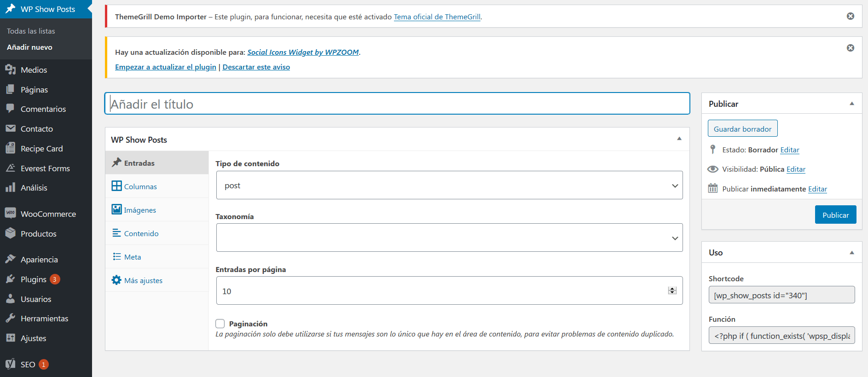Viewport: 868px width, 377px height.
Task: Click the Columnas grid icon
Action: [116, 186]
